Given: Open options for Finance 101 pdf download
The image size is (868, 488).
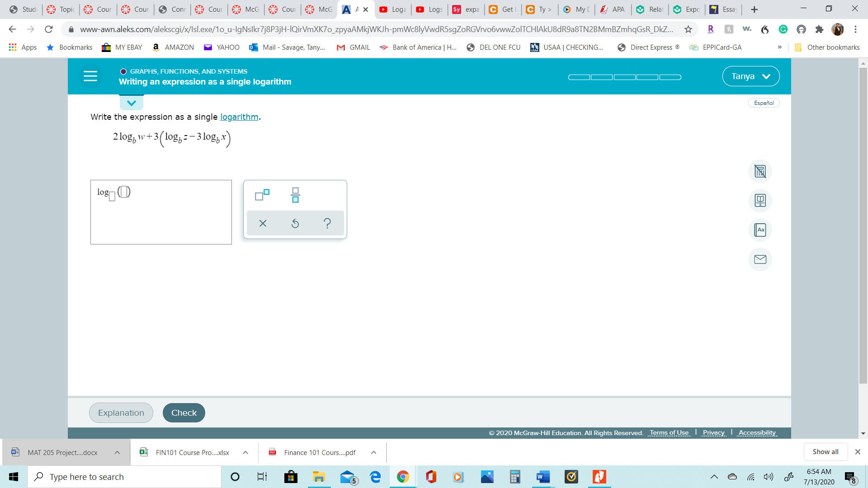Looking at the screenshot, I should tap(373, 452).
